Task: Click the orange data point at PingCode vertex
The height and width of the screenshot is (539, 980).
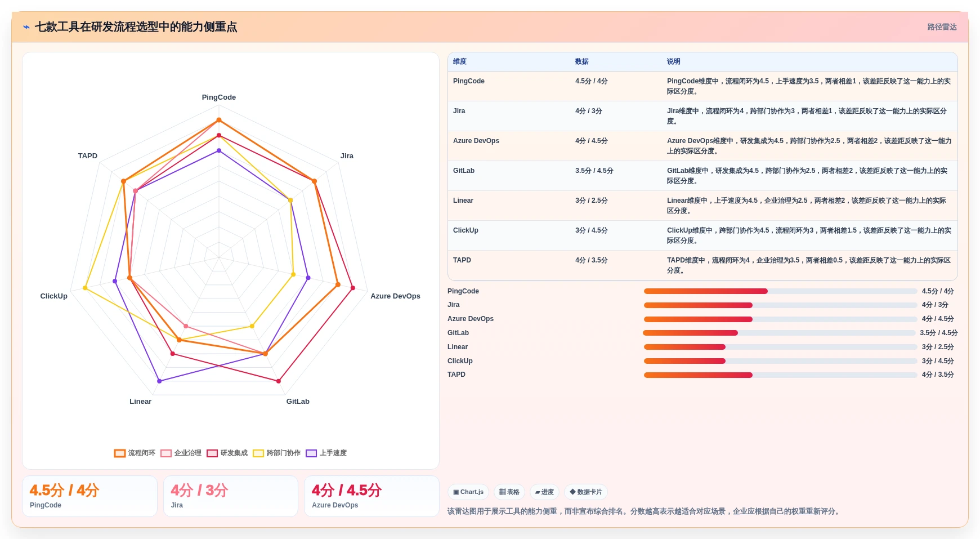Action: (x=219, y=120)
